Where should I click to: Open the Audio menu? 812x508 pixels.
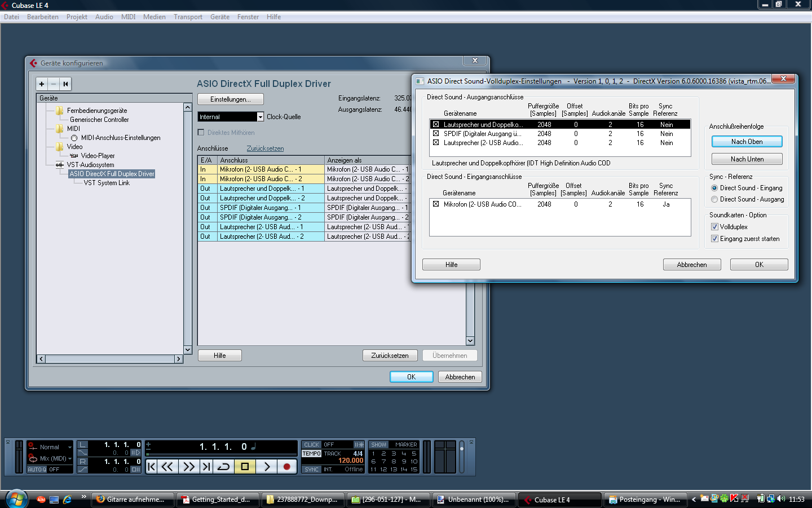104,17
